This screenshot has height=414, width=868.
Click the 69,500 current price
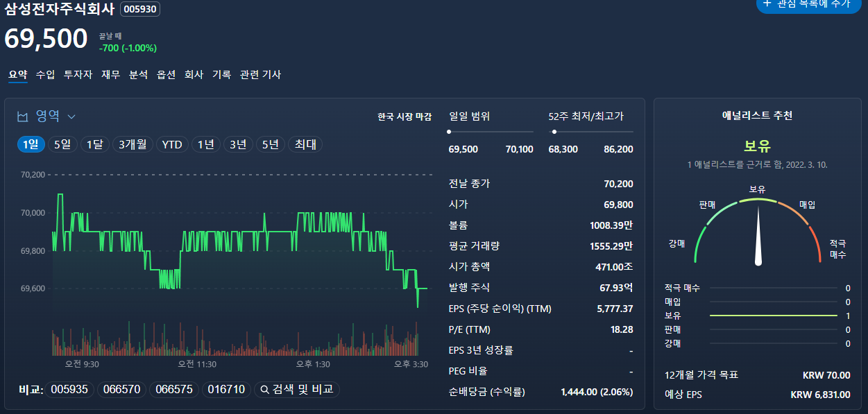click(x=46, y=38)
